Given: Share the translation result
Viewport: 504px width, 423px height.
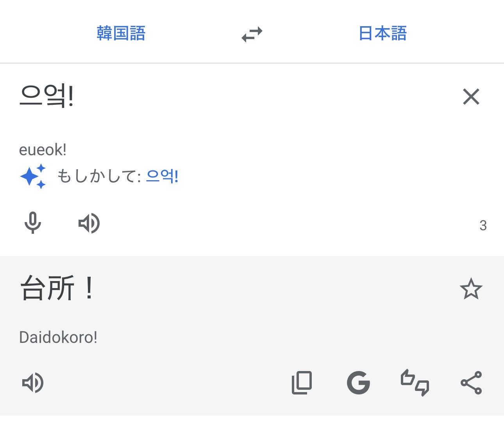Looking at the screenshot, I should (x=471, y=382).
